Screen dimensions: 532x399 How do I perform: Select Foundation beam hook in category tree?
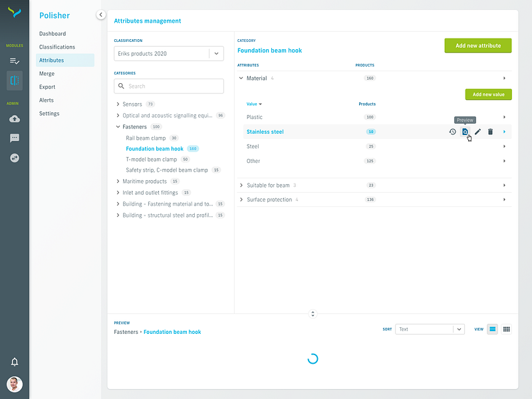coord(154,148)
